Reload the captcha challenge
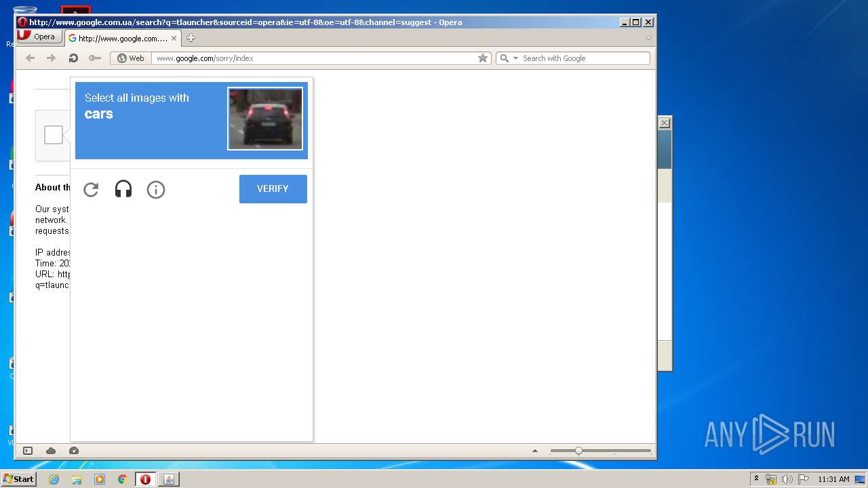Image resolution: width=868 pixels, height=488 pixels. [91, 190]
